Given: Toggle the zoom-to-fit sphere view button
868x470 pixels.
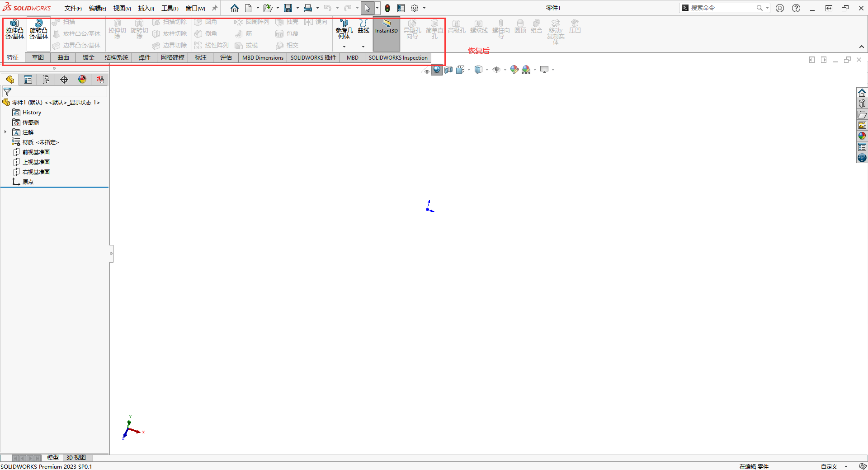Looking at the screenshot, I should tap(437, 70).
